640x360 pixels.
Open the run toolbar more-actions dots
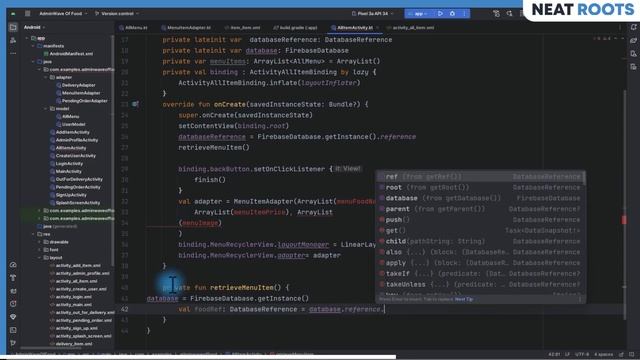(464, 13)
